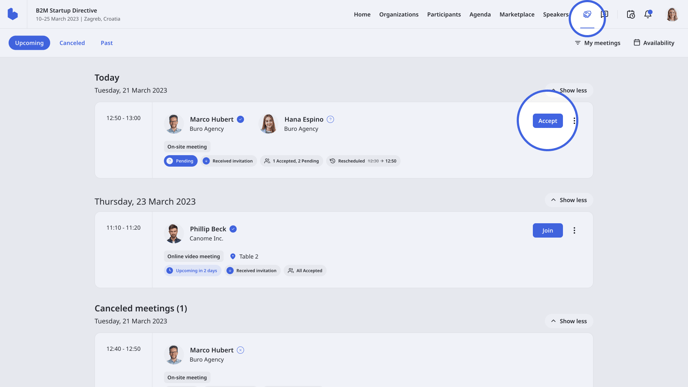Open the calendar clock icon in header
Viewport: 688px width, 387px height.
[x=631, y=14]
